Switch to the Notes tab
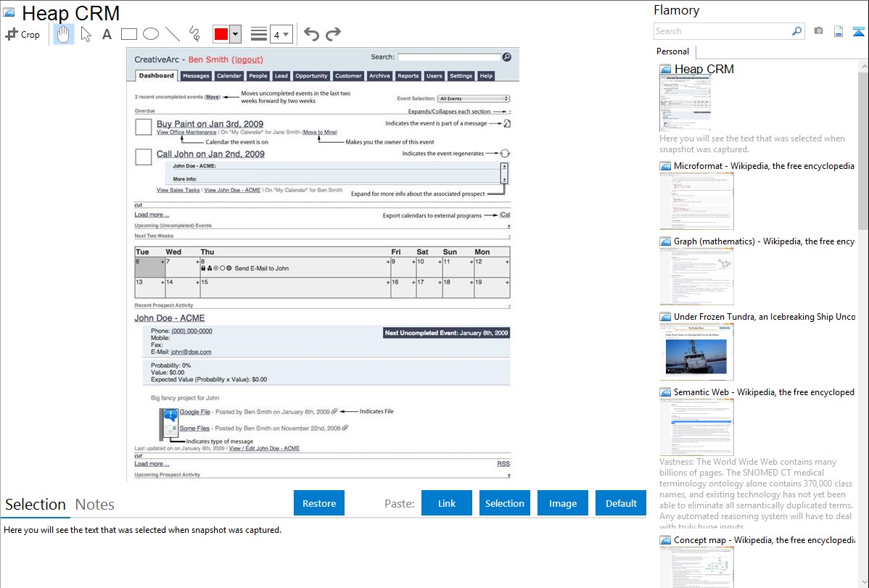869x588 pixels. (x=95, y=505)
